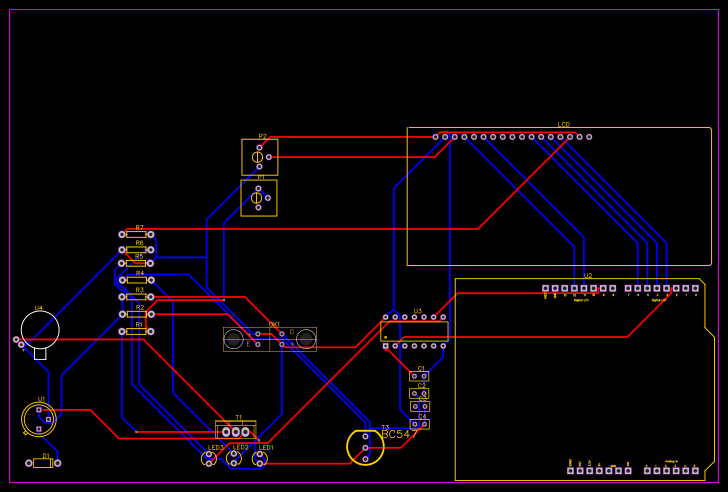The width and height of the screenshot is (728, 492).
Task: Click resistor R7 footprint
Action: [x=136, y=234]
